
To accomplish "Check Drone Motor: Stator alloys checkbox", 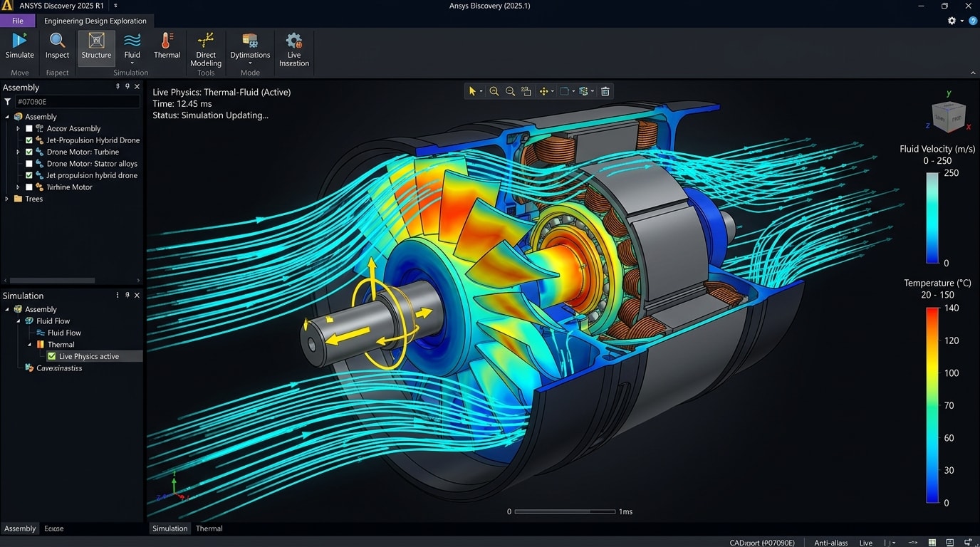I will (x=29, y=164).
